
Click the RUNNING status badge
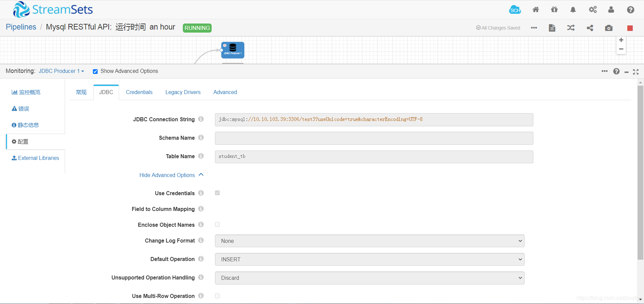[197, 28]
